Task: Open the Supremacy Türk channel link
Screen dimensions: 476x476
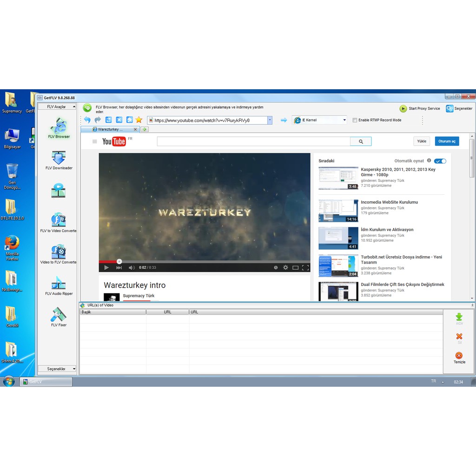Action: point(139,296)
